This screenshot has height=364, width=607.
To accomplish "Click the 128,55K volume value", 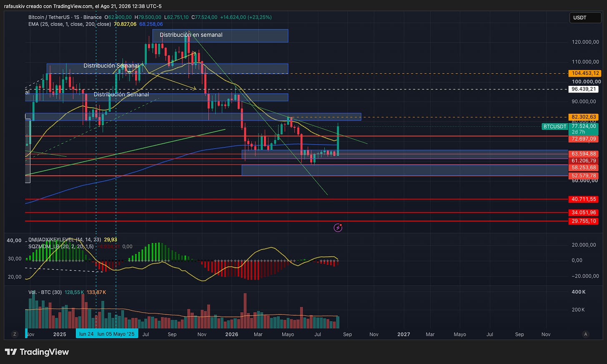I will click(x=74, y=292).
